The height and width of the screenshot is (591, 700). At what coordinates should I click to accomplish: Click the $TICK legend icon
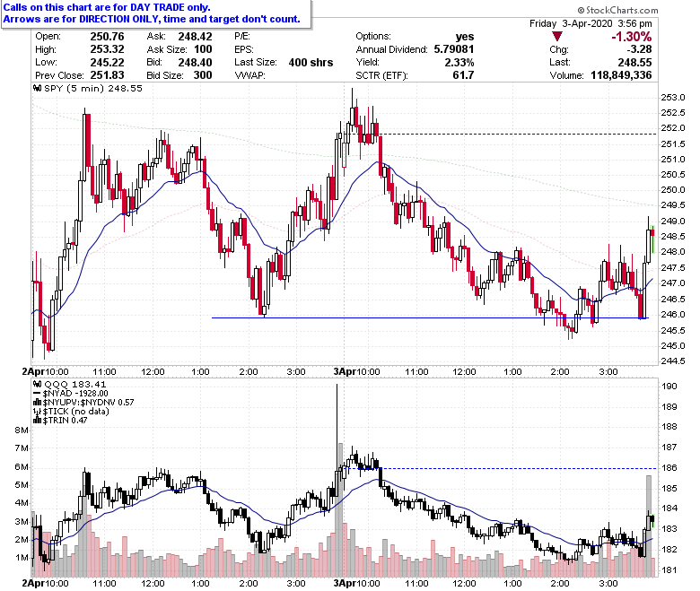click(x=38, y=412)
